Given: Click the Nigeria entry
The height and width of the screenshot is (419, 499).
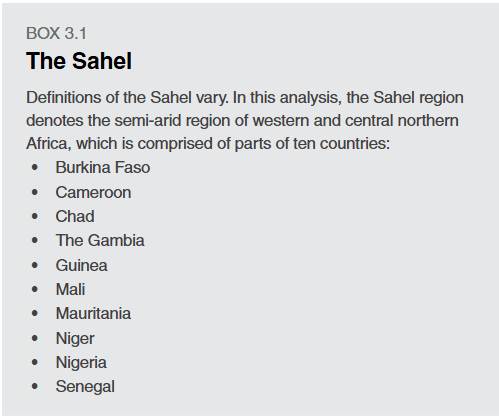Looking at the screenshot, I should click(81, 363).
